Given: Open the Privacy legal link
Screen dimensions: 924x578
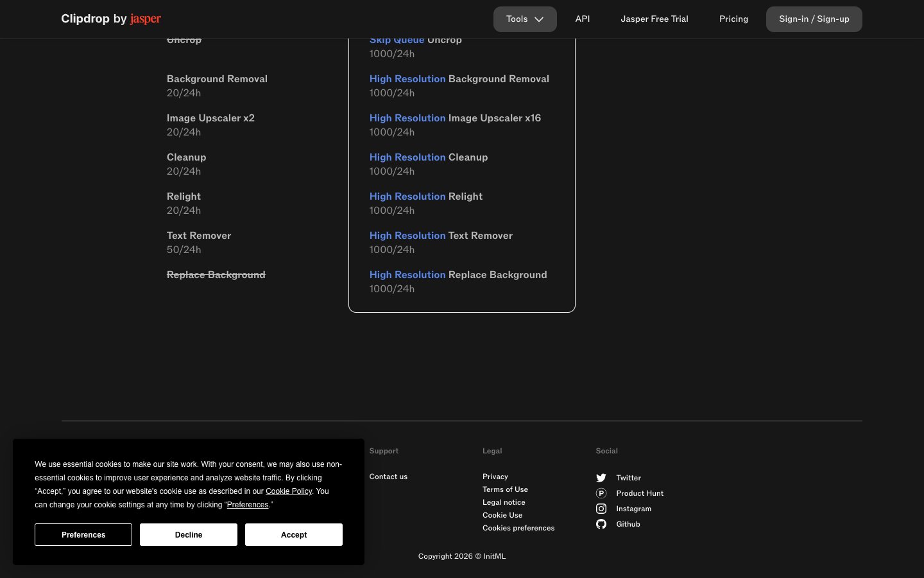Looking at the screenshot, I should [x=495, y=477].
